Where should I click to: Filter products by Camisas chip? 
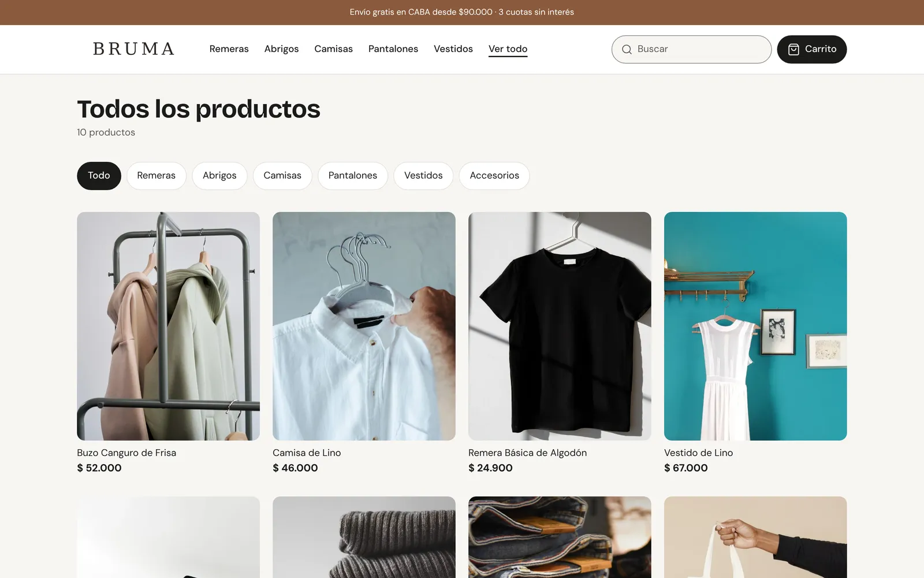(282, 176)
